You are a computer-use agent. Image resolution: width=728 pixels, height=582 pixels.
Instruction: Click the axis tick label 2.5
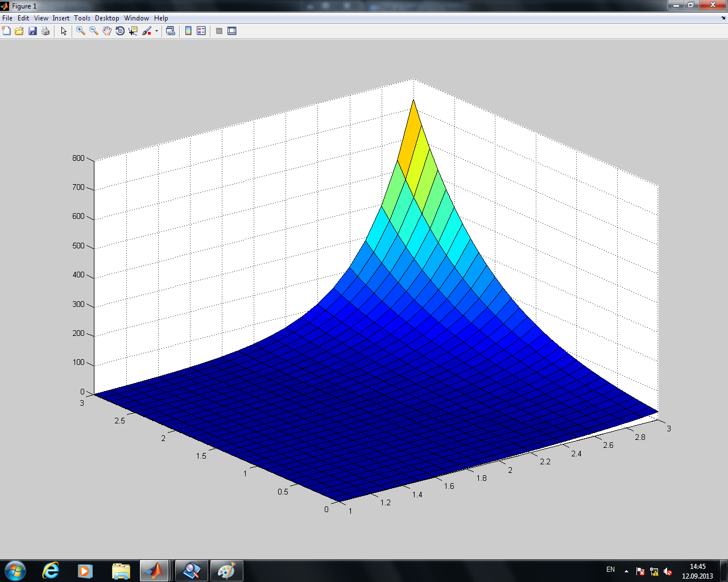click(x=119, y=421)
